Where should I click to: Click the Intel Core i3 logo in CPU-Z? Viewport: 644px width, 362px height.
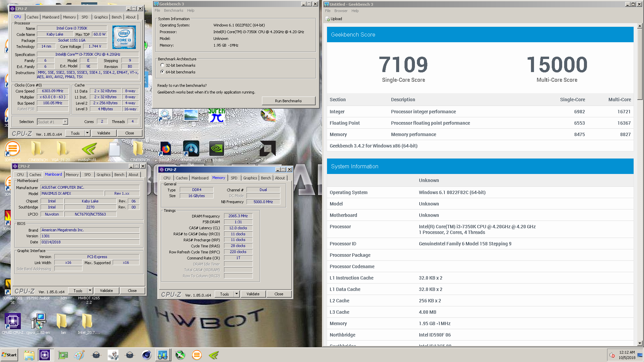click(124, 37)
